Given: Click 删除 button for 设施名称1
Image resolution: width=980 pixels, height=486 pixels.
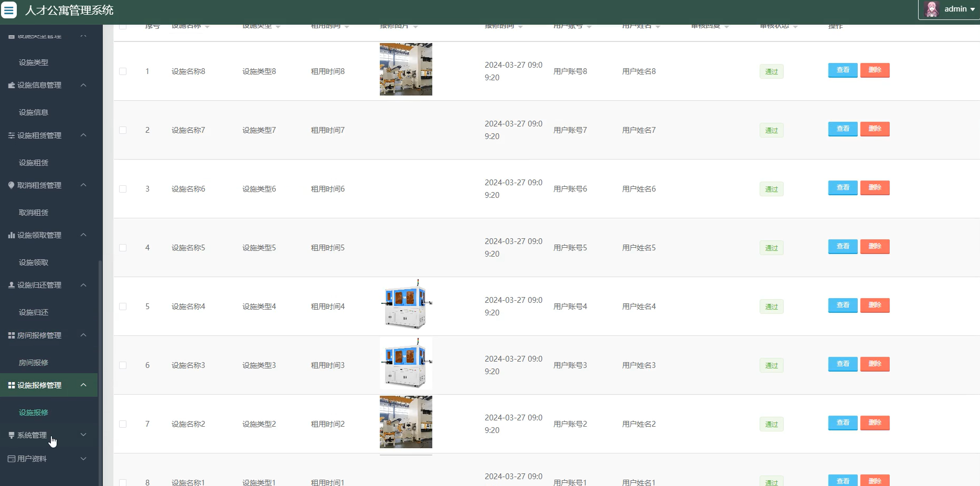Looking at the screenshot, I should [x=875, y=480].
